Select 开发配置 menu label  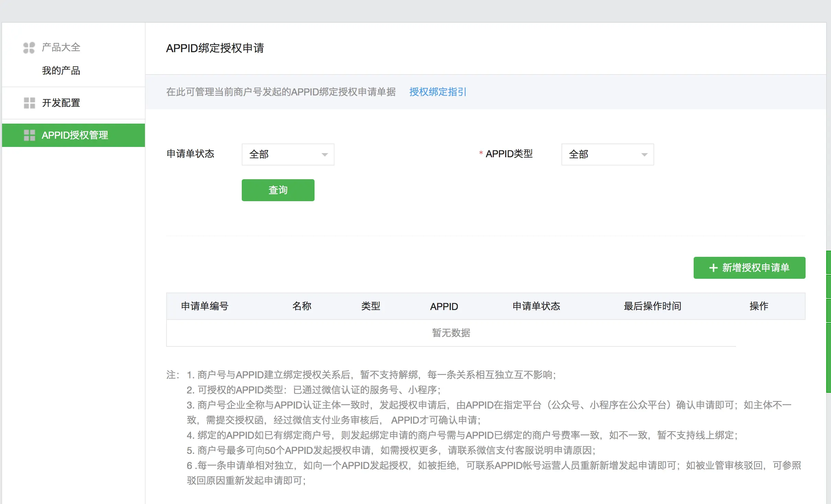61,103
